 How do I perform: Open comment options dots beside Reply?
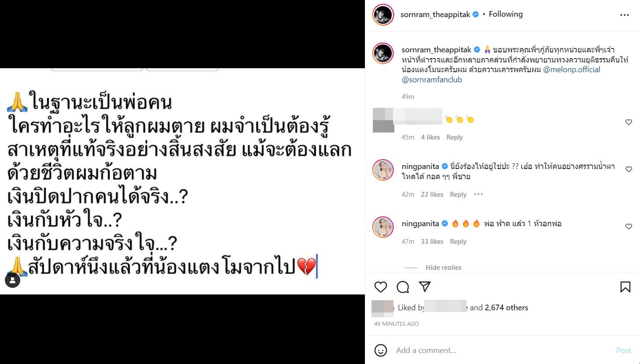pos(478,194)
